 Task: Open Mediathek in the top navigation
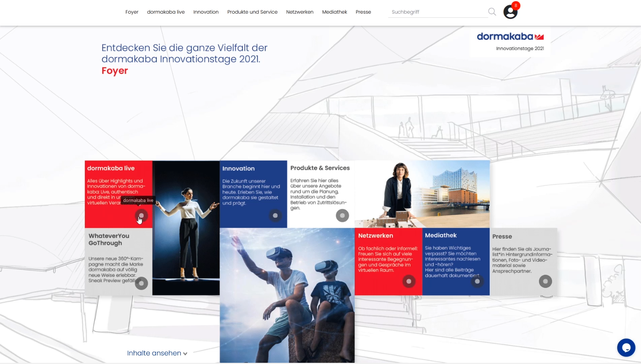tap(334, 12)
